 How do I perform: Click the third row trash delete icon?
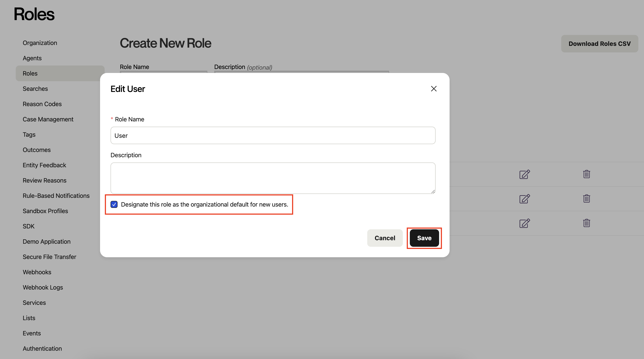586,223
